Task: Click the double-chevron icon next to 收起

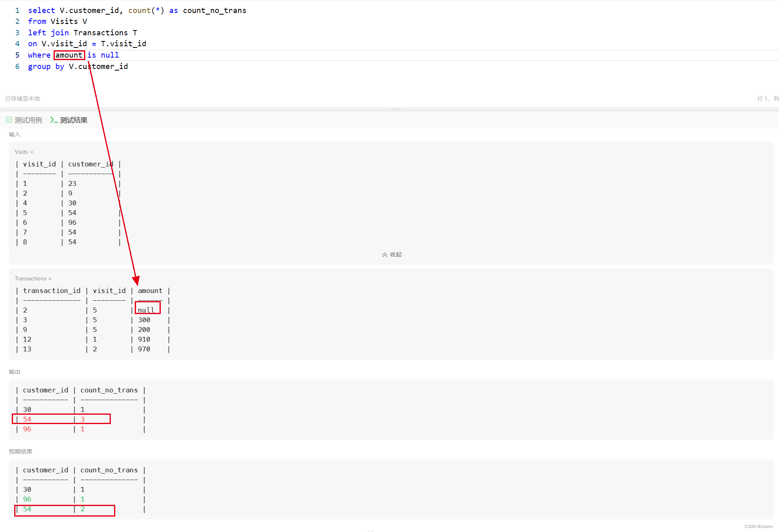Action: [x=384, y=255]
